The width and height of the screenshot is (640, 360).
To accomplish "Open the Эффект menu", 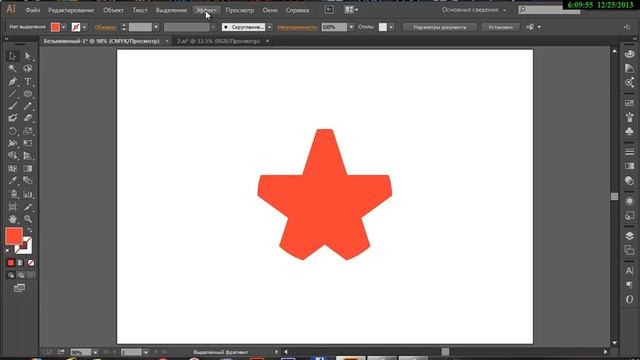I will (206, 10).
